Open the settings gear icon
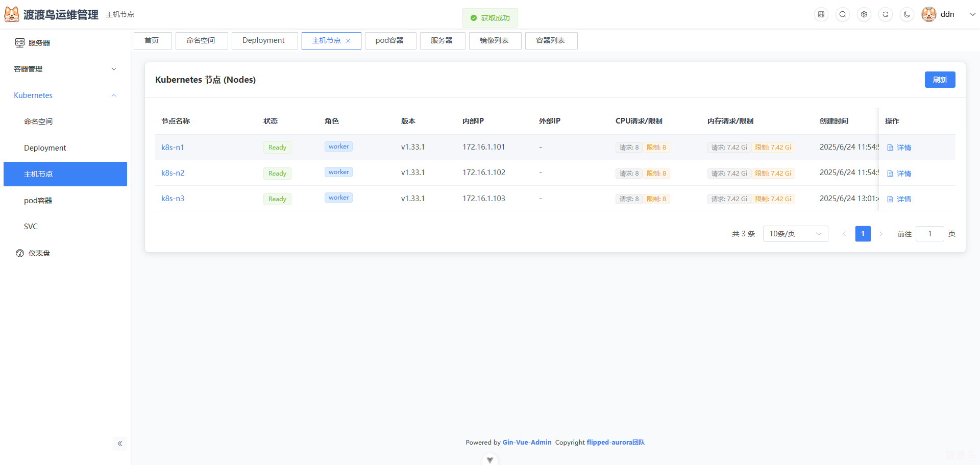980x465 pixels. coord(864,14)
